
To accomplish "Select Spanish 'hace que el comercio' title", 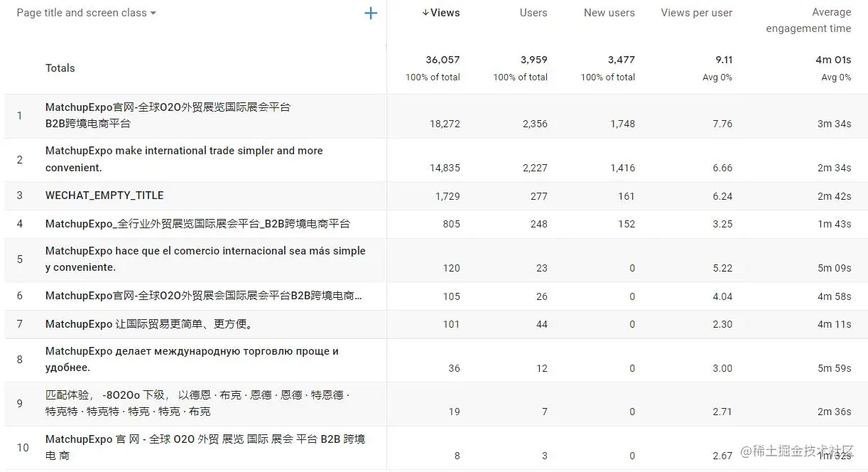I will (205, 259).
